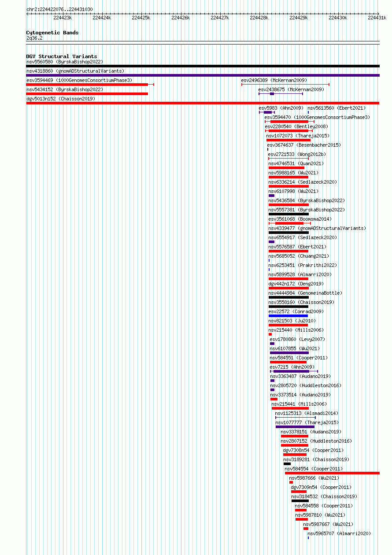The height and width of the screenshot is (555, 392).
Task: Click nsv1077777 (Thareja2015) label
Action: point(307,422)
